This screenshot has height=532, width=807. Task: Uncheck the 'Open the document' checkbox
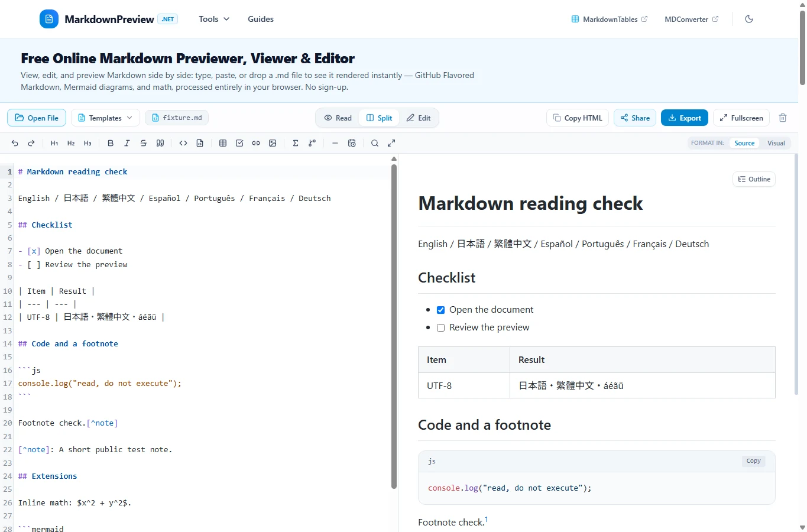(x=440, y=310)
